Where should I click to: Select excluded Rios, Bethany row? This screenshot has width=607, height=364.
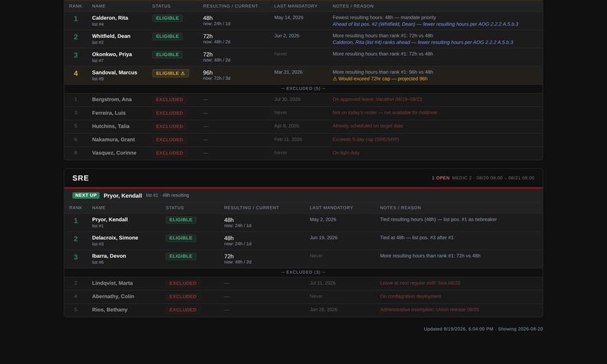[x=303, y=310]
